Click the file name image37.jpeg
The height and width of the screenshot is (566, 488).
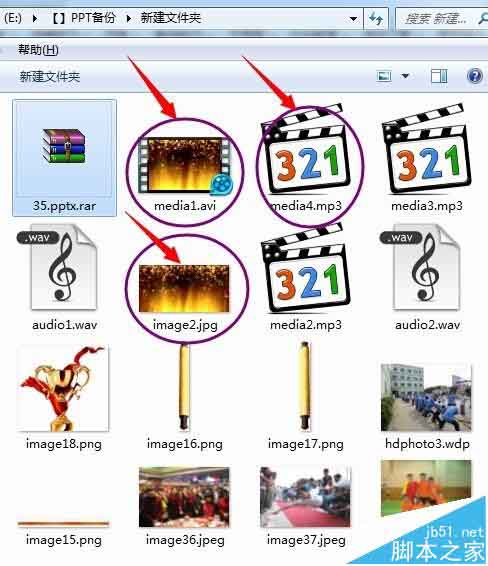click(306, 540)
